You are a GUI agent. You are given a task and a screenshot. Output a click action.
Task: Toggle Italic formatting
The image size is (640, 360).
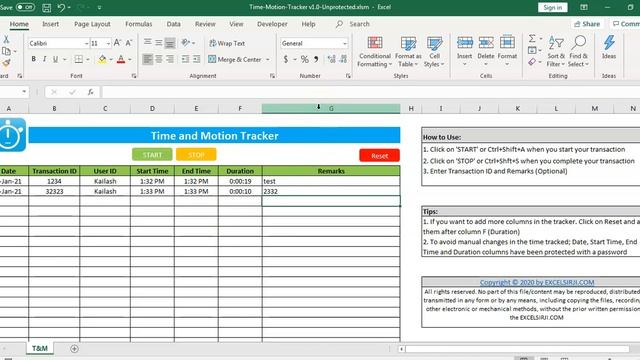44,59
